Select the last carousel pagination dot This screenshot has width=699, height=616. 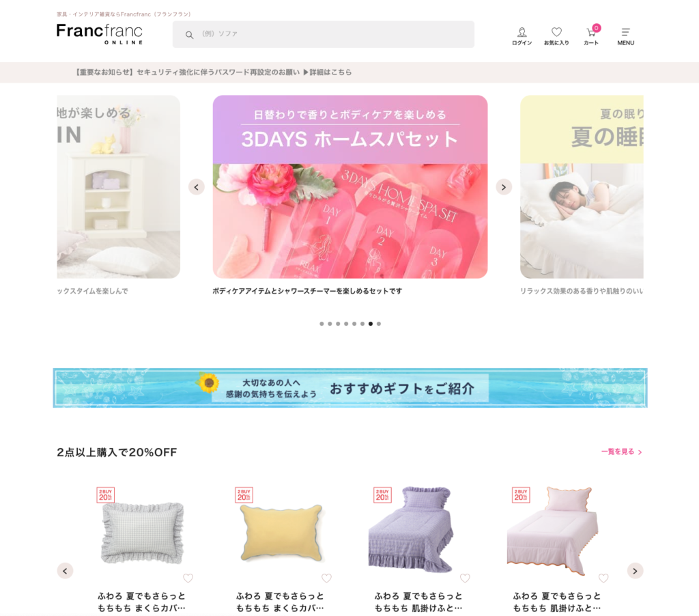click(378, 324)
